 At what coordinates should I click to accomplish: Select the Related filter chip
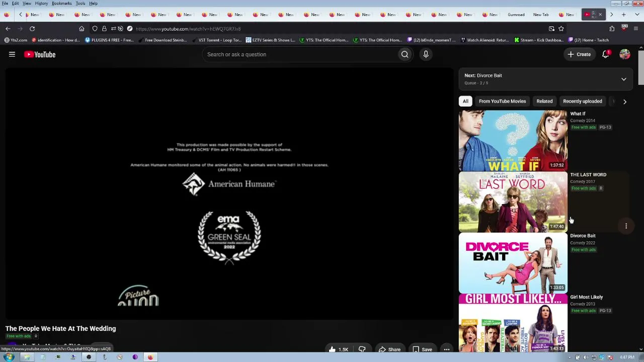tap(544, 101)
